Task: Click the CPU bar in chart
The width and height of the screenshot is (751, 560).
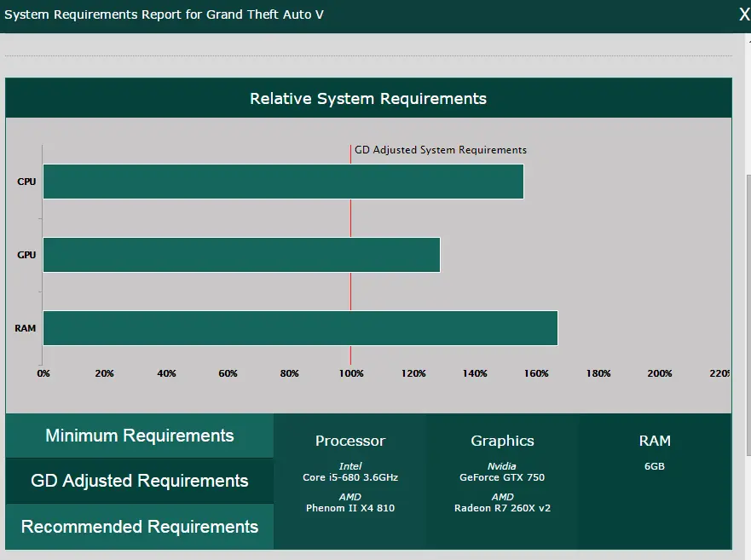Action: pos(283,182)
